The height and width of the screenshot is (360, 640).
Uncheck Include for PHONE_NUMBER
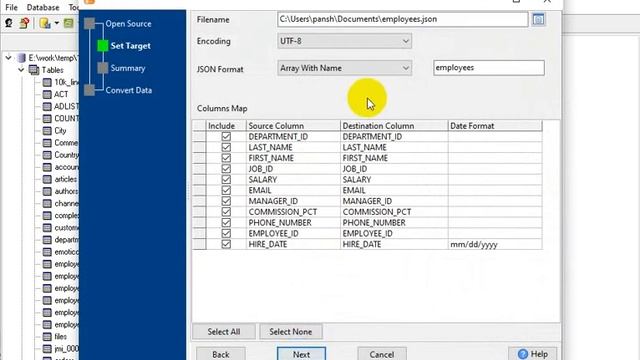pyautogui.click(x=226, y=222)
